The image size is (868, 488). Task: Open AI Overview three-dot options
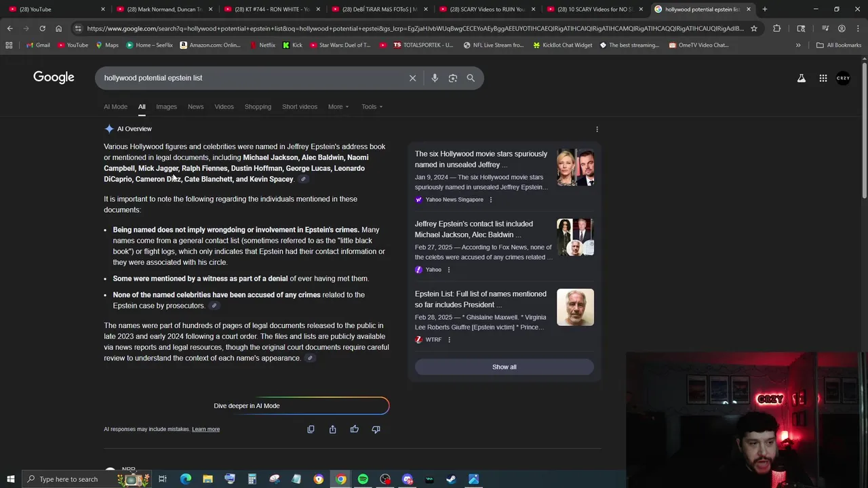point(597,129)
